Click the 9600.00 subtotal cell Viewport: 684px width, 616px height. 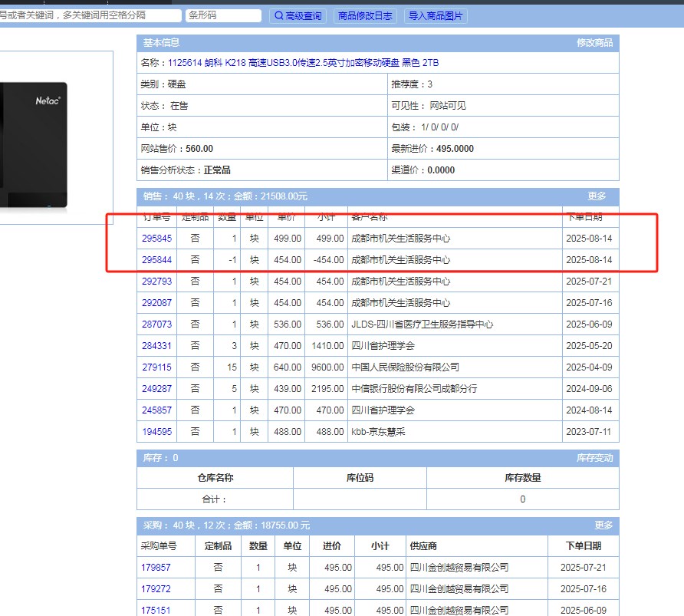pos(327,367)
